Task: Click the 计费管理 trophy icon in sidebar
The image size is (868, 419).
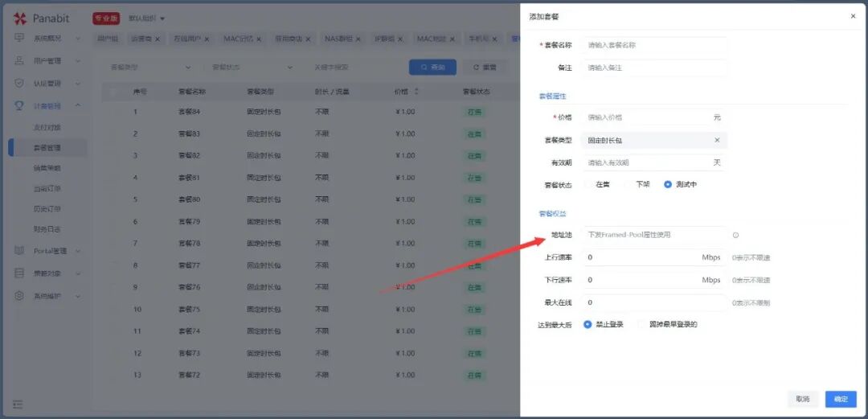Action: tap(19, 105)
